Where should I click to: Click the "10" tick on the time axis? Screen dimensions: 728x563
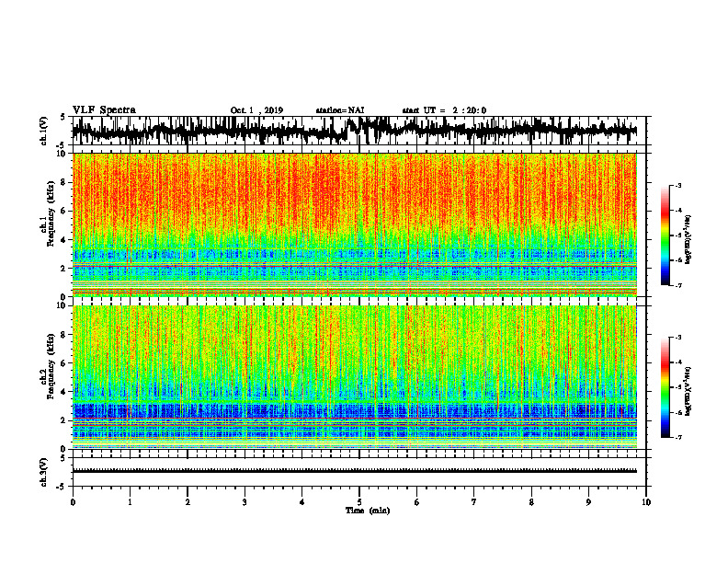coord(646,502)
